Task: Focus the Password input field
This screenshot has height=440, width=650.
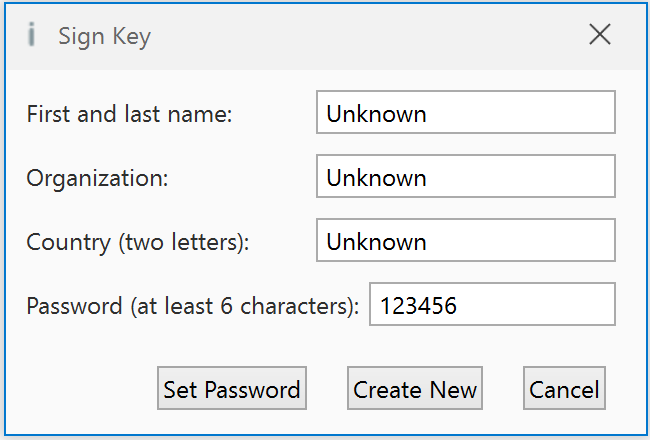Action: point(540,305)
